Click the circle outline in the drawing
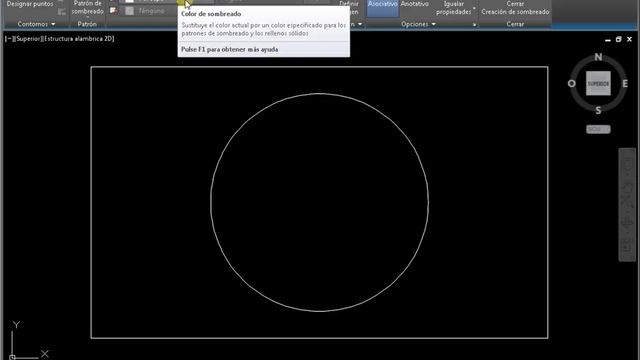Image resolution: width=640 pixels, height=360 pixels. click(x=320, y=94)
